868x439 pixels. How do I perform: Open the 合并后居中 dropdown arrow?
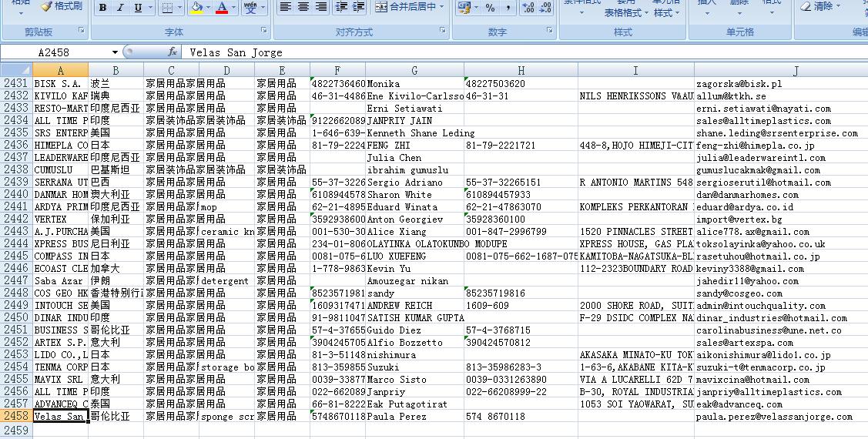click(x=442, y=7)
